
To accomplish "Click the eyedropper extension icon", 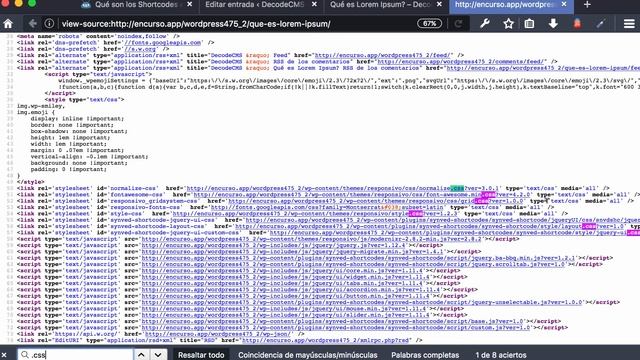I will click(x=600, y=24).
